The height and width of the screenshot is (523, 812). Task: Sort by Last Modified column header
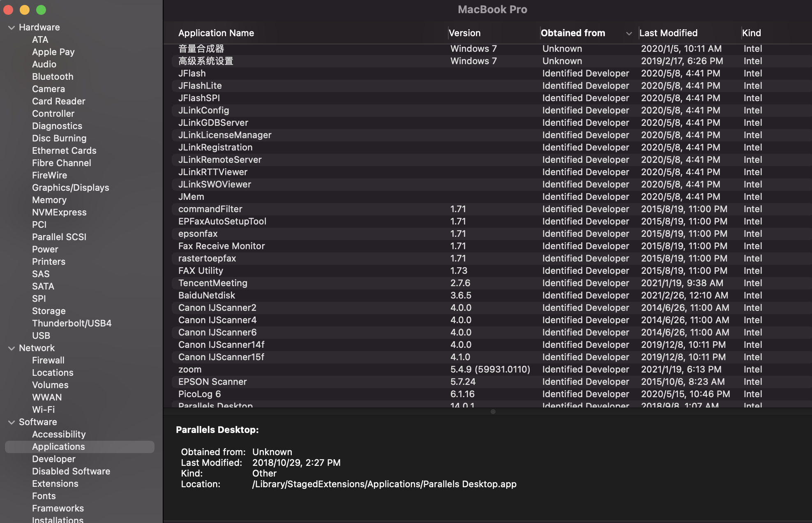click(x=668, y=33)
